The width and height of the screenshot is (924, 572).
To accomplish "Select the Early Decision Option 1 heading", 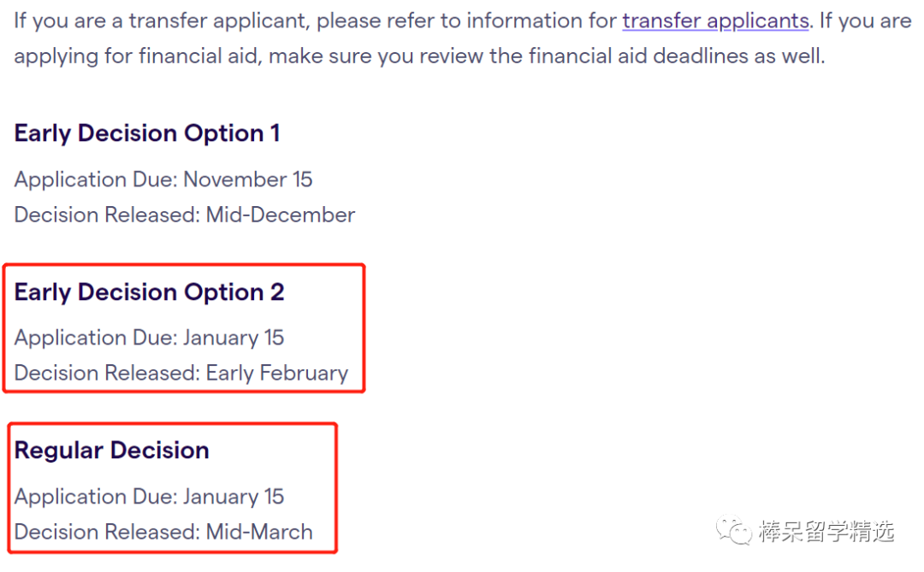I will pyautogui.click(x=147, y=133).
